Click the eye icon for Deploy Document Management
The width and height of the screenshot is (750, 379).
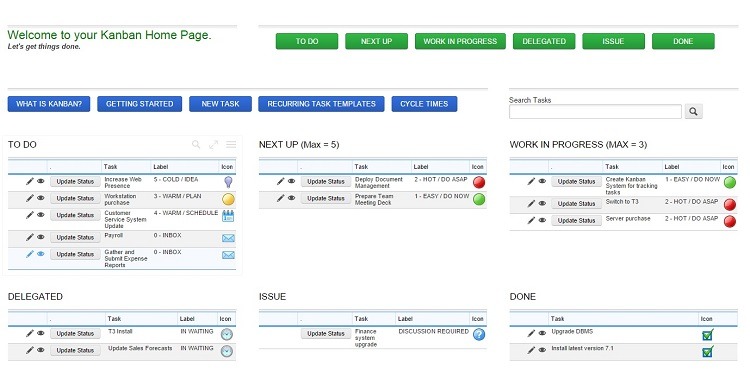coord(291,181)
